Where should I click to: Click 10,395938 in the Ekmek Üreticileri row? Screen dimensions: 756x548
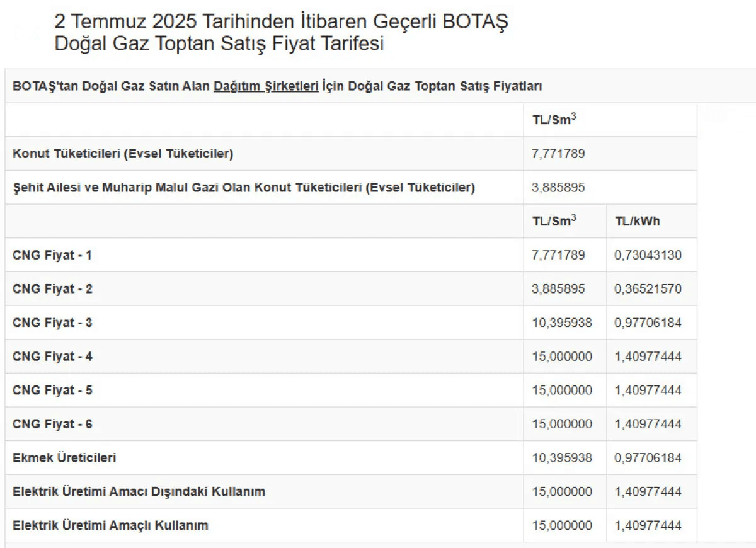(562, 458)
